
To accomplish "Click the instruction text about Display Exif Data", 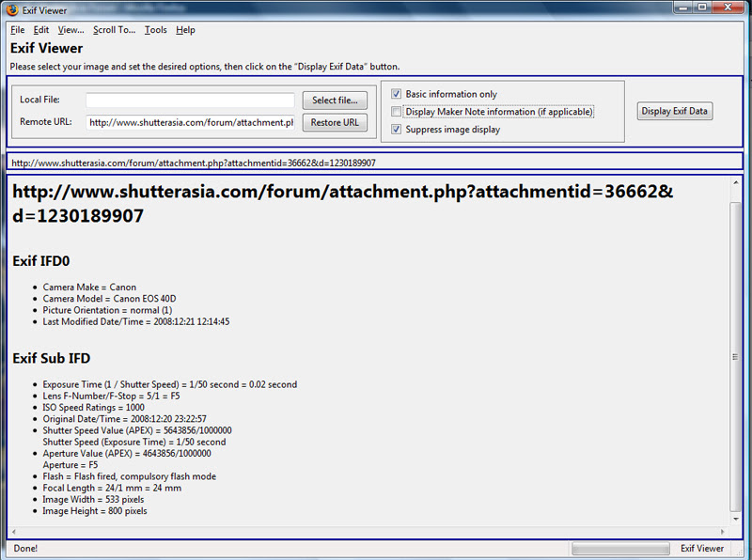I will coord(205,67).
